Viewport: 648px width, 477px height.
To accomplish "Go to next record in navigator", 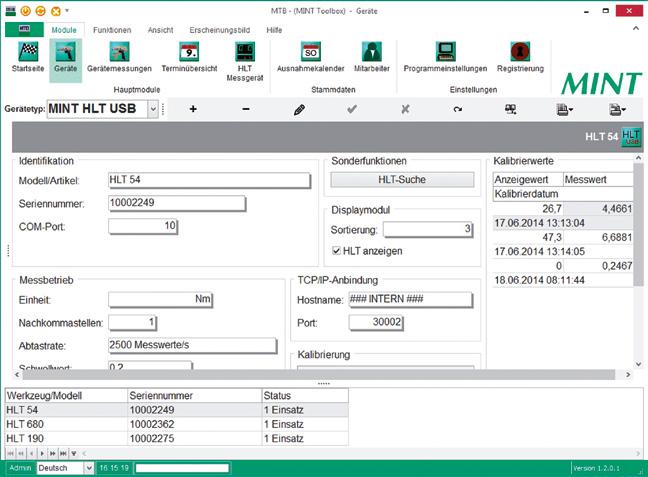I will click(x=42, y=453).
